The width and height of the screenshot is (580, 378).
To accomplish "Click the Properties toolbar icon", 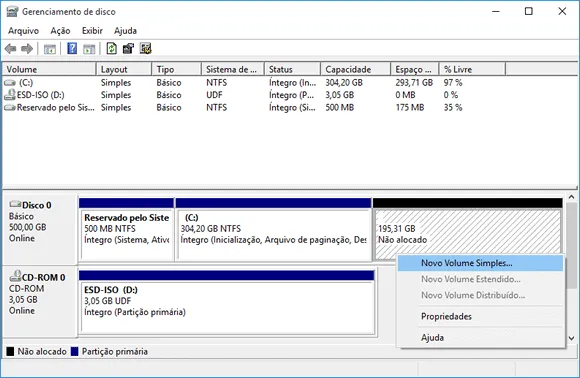I will 128,48.
